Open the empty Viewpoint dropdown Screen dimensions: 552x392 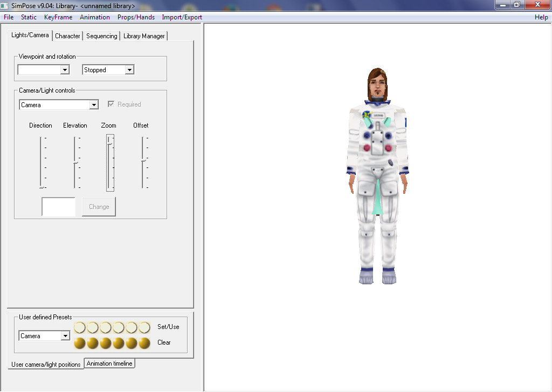tap(65, 70)
